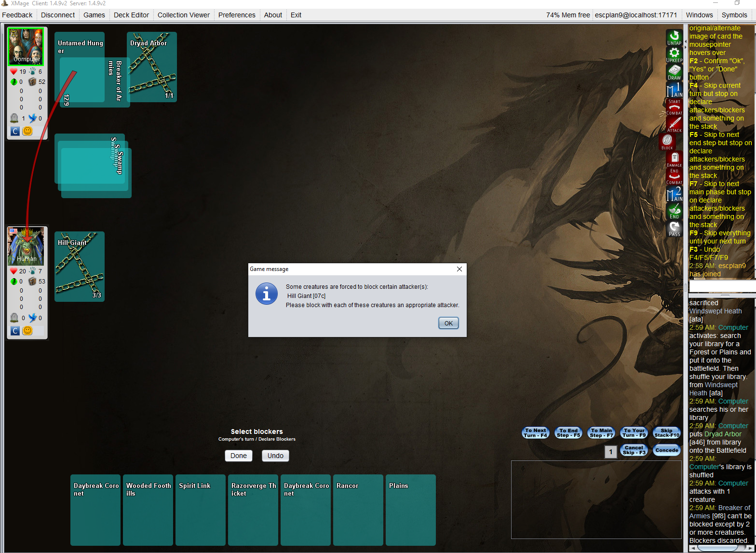Click Computer's hand count icon

pyautogui.click(x=32, y=71)
